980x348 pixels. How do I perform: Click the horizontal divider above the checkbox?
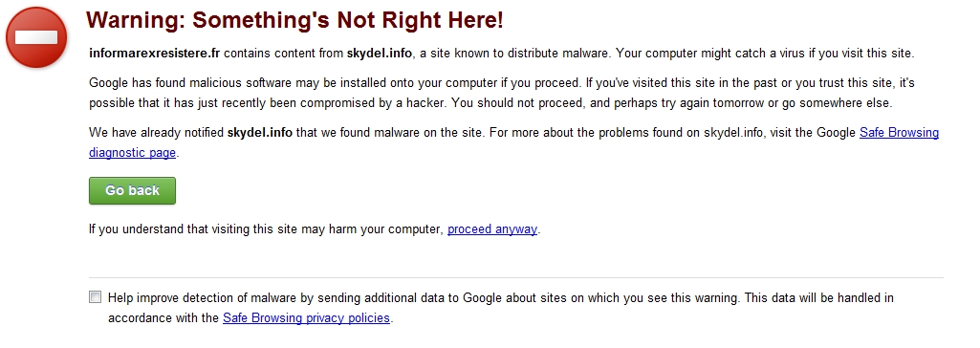tap(516, 277)
